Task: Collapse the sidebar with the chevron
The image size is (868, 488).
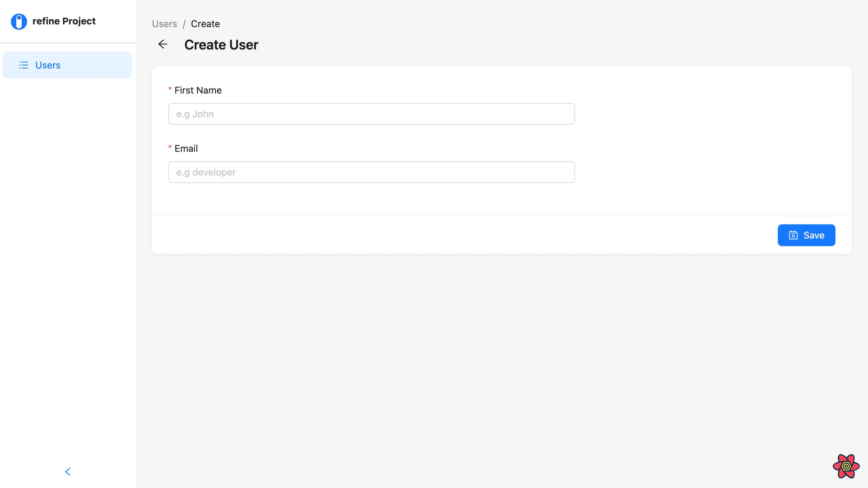Action: [x=67, y=472]
